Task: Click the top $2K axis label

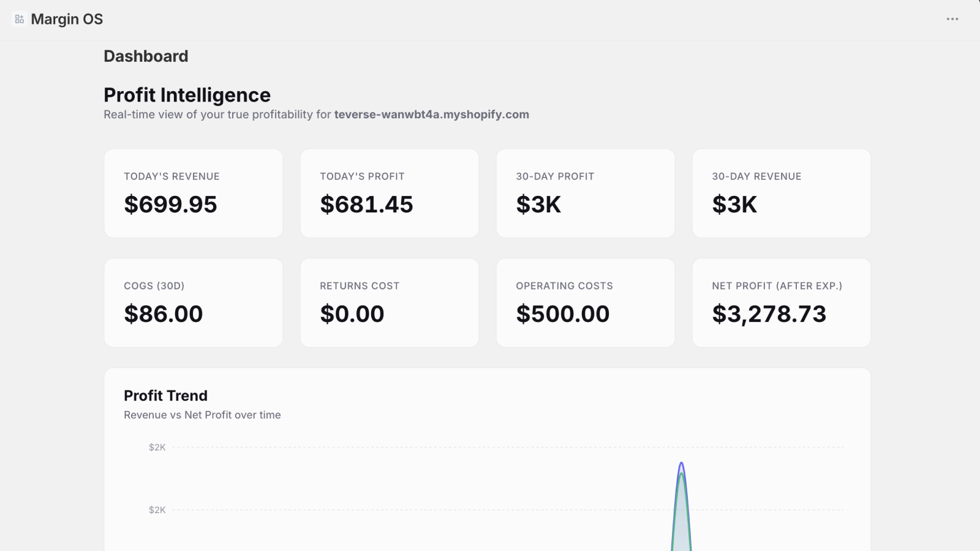Action: point(157,448)
